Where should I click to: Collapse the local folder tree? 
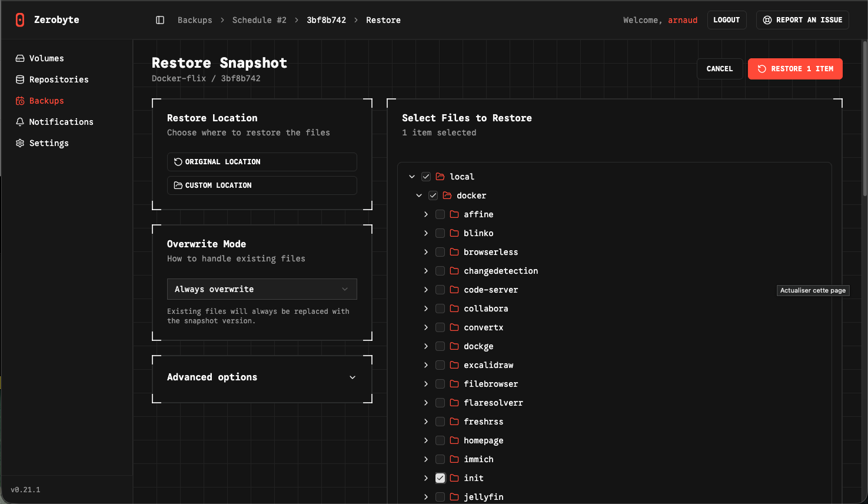click(412, 177)
